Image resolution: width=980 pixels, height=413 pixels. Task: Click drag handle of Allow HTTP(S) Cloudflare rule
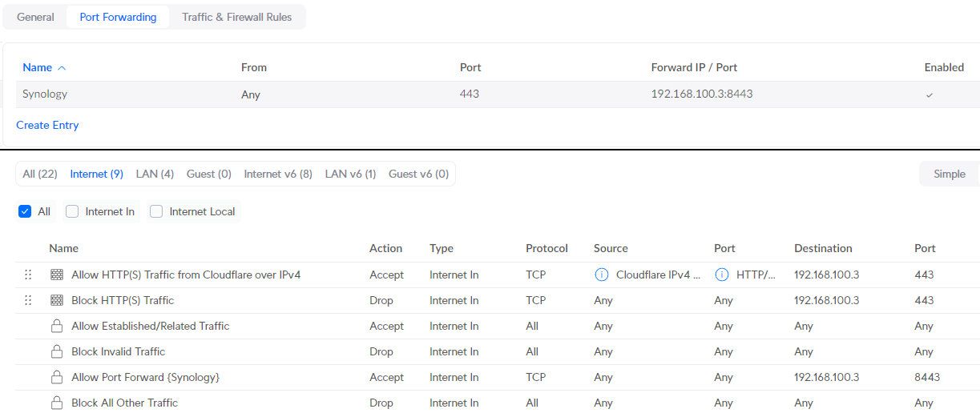tap(28, 275)
